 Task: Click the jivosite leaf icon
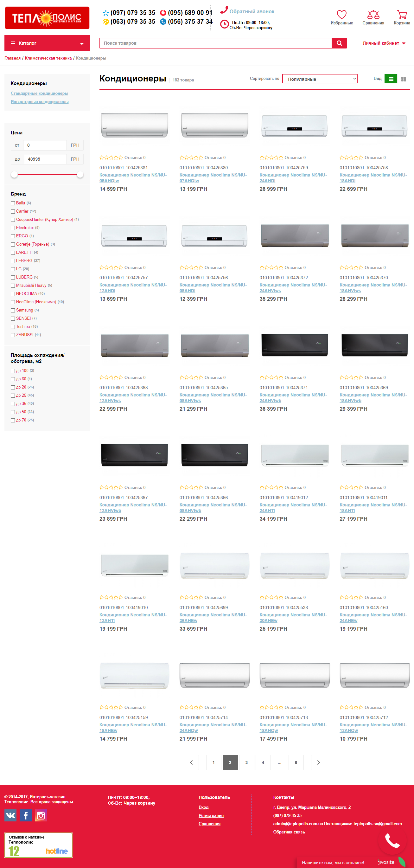click(x=402, y=862)
